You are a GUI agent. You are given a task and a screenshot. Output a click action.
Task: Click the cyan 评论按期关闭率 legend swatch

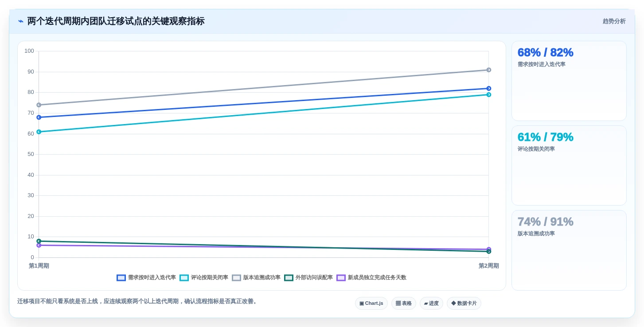[184, 278]
